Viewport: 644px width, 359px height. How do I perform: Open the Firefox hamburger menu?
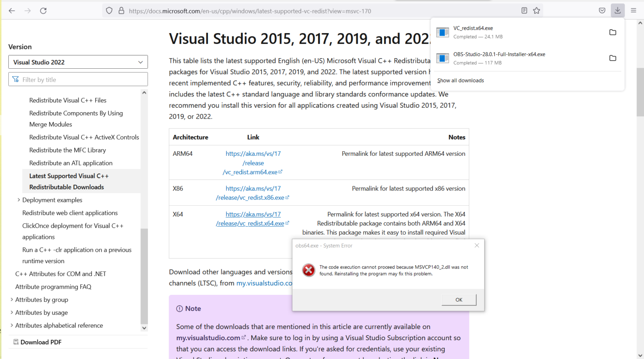[634, 11]
